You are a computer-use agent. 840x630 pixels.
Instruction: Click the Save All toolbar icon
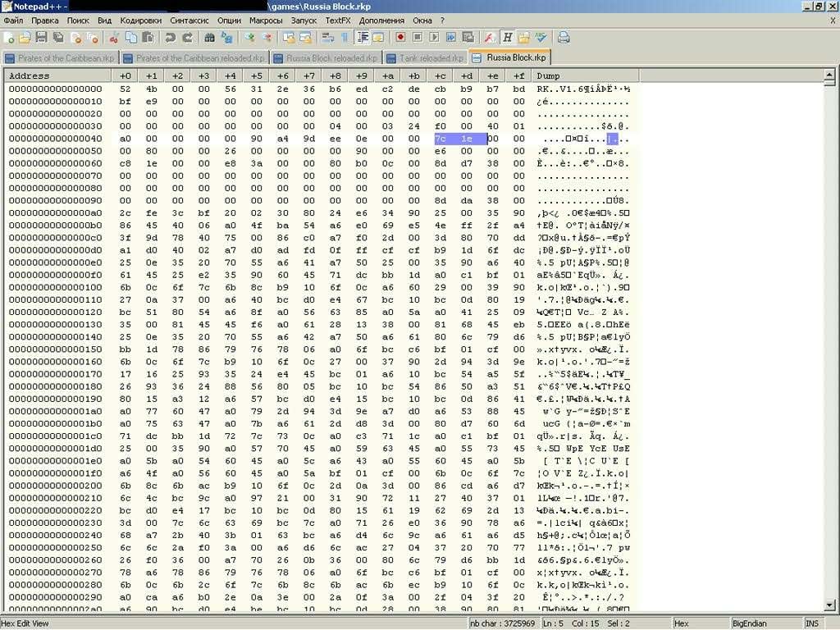coord(58,38)
